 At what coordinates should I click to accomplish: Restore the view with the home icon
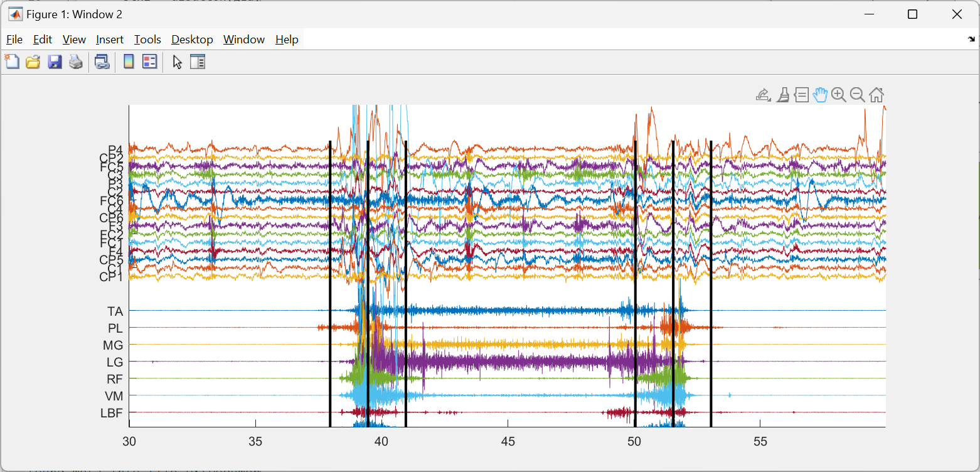coord(876,95)
